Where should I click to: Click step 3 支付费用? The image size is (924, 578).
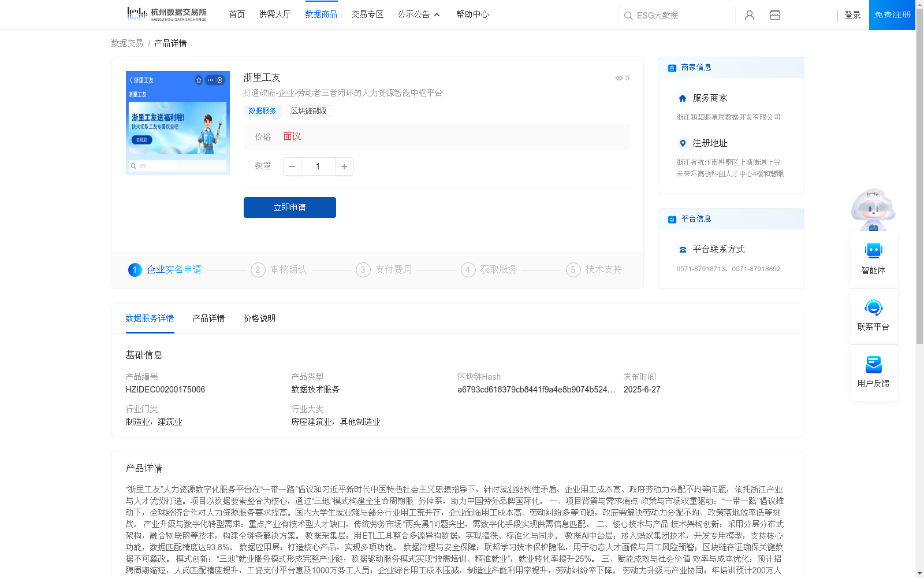tap(384, 270)
